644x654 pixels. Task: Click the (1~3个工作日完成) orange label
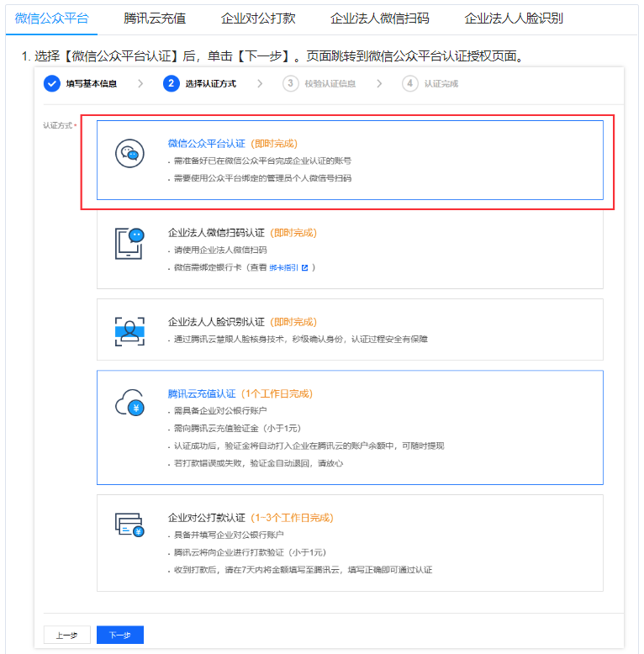click(x=293, y=518)
